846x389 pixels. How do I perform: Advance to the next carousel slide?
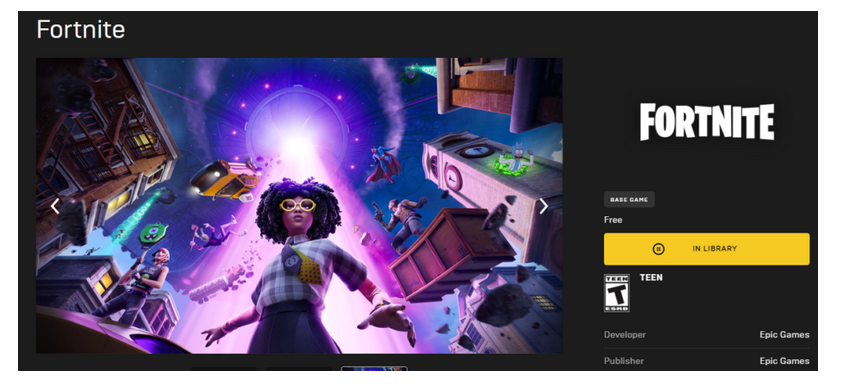pos(543,206)
